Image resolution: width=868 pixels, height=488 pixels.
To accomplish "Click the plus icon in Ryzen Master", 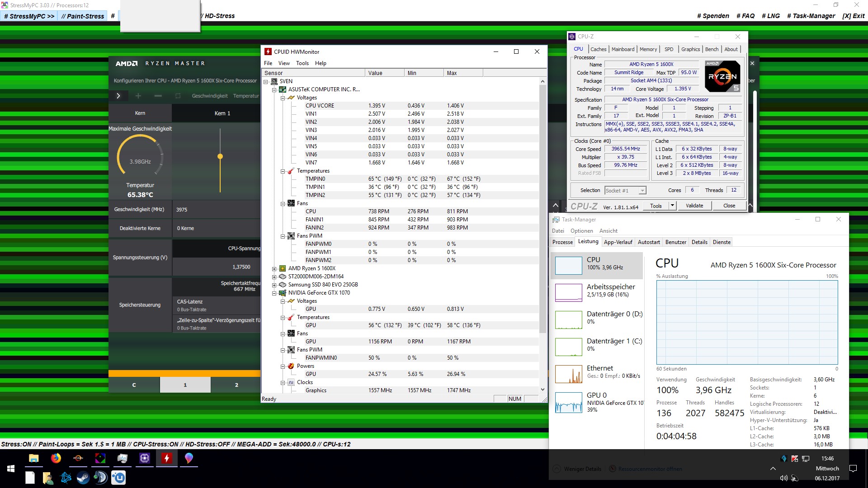I will pyautogui.click(x=138, y=96).
